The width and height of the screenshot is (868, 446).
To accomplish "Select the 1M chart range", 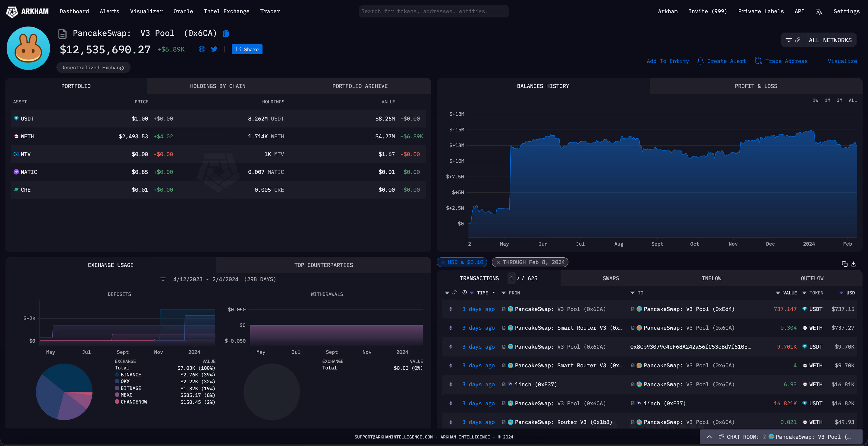I will 827,100.
